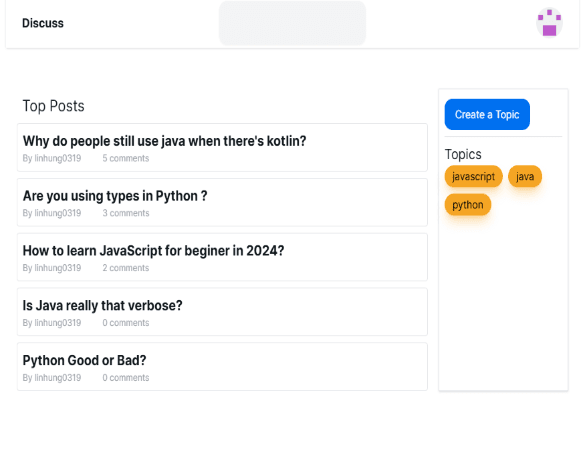Click author name under Python Good or Bad
The height and width of the screenshot is (460, 585).
pyautogui.click(x=57, y=378)
